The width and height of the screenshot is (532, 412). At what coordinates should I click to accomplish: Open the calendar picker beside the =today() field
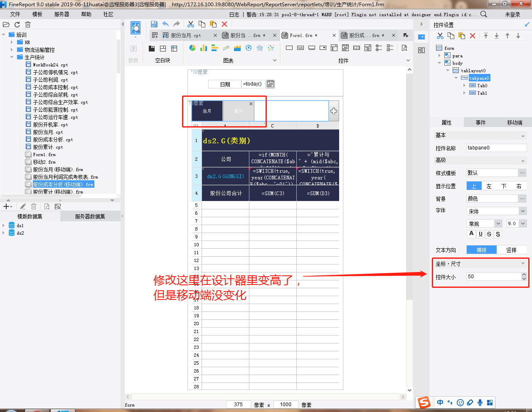pos(271,84)
